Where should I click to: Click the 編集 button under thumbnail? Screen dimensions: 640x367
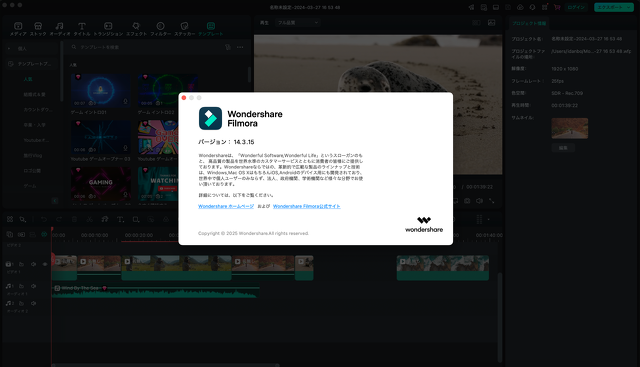coord(563,148)
